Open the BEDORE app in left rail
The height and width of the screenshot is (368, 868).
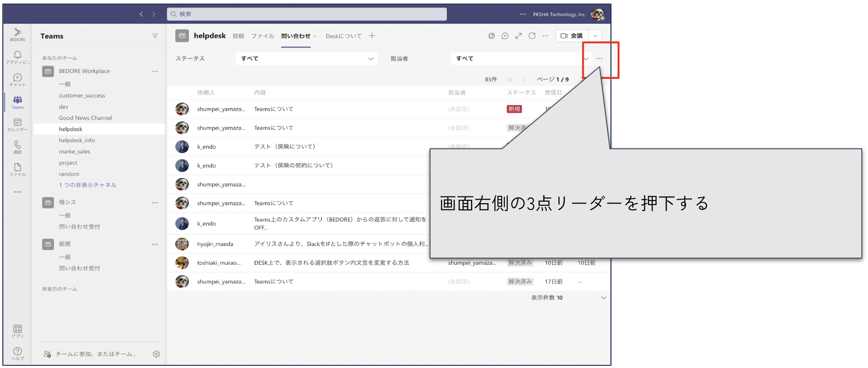(17, 34)
